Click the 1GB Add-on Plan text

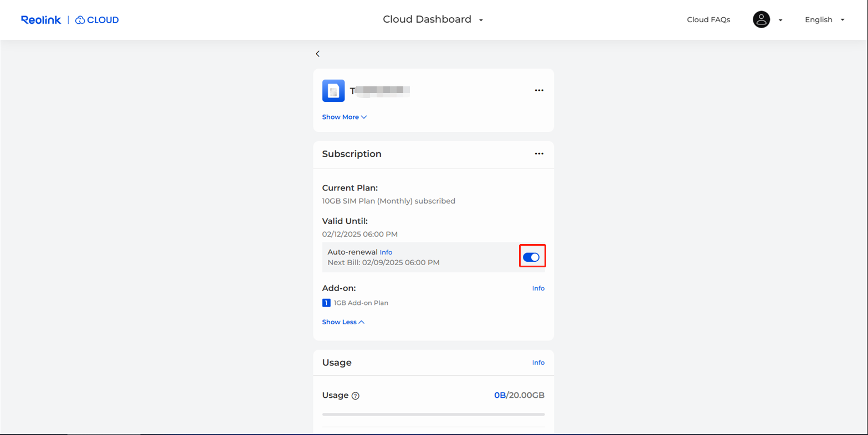(361, 303)
